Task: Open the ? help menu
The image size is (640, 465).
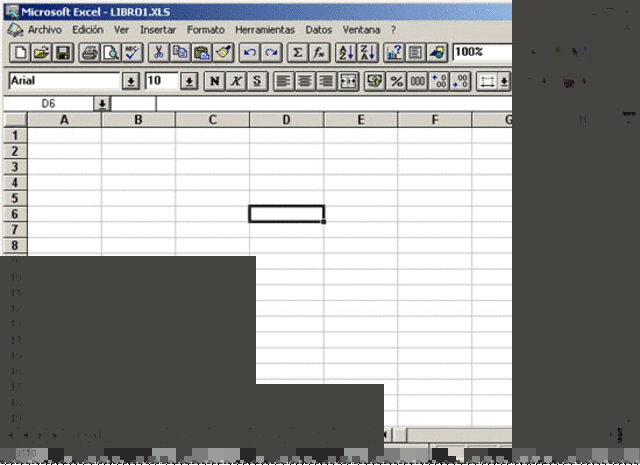Action: pyautogui.click(x=393, y=30)
